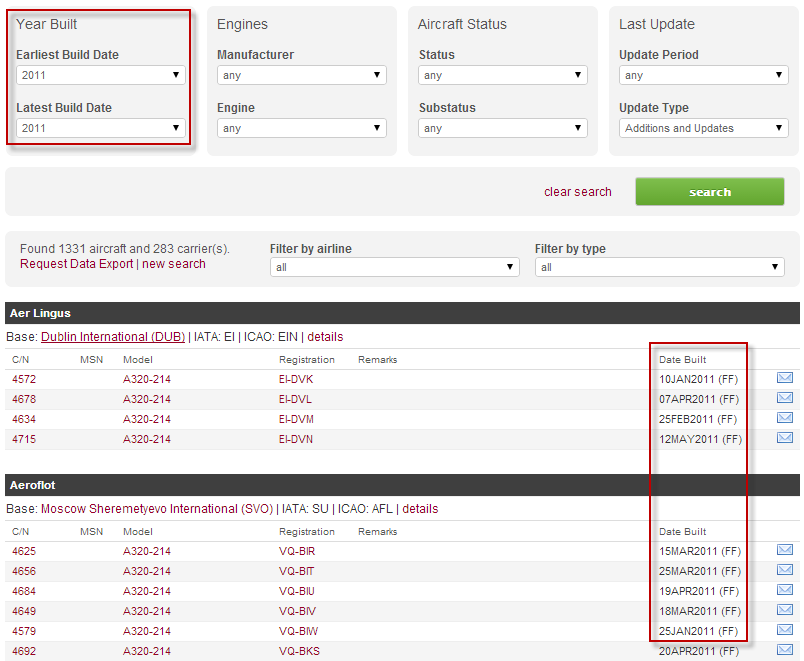Click envelope icon for EI-DVK row
The height and width of the screenshot is (661, 804).
[x=785, y=378]
